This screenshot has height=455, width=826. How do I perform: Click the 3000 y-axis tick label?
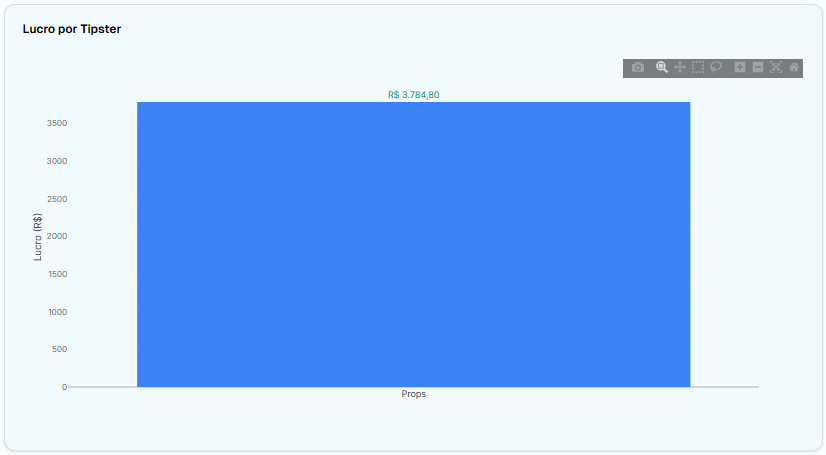pyautogui.click(x=57, y=161)
